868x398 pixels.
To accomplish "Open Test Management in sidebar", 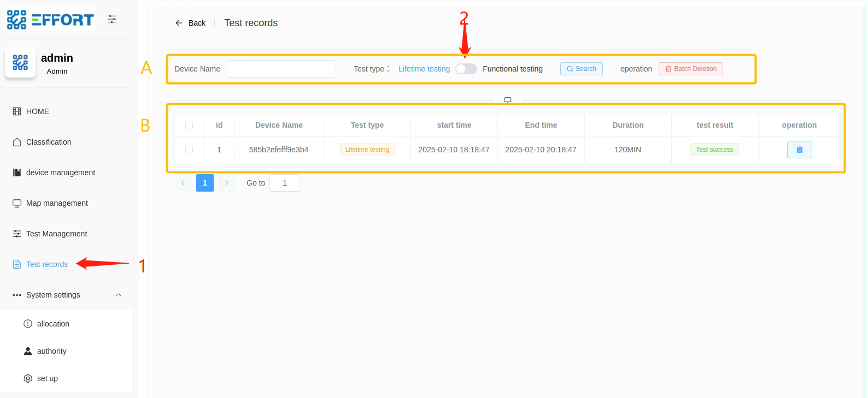I will click(x=56, y=234).
